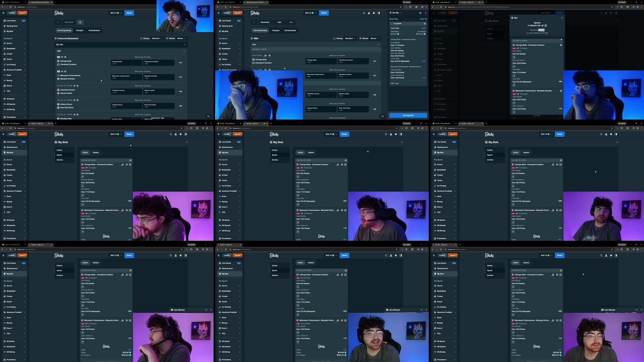This screenshot has width=644, height=362.
Task: Open the notifications bell icon
Action: (x=374, y=12)
